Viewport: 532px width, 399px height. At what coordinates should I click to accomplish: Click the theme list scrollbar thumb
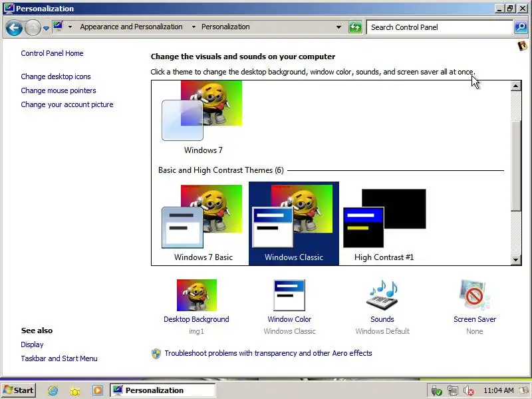point(516,165)
